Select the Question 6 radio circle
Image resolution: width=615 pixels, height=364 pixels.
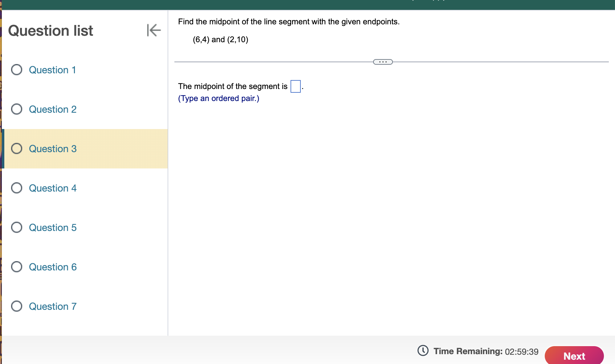(17, 267)
